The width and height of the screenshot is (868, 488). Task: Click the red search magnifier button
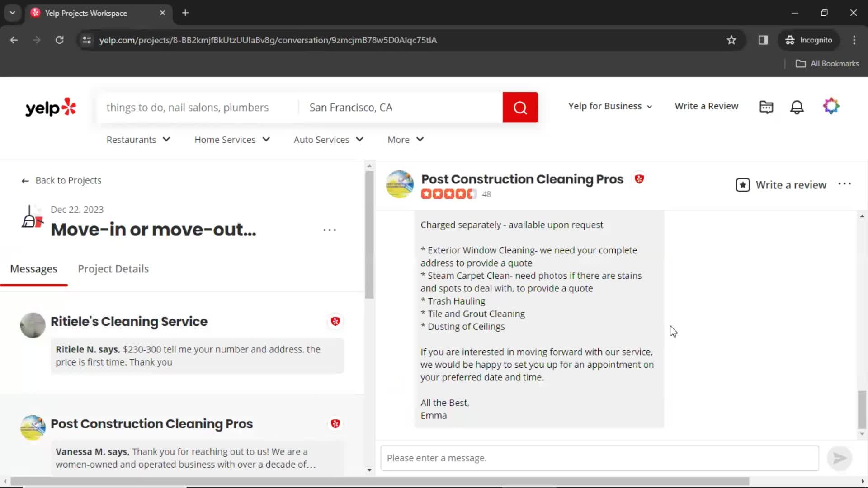(x=520, y=108)
